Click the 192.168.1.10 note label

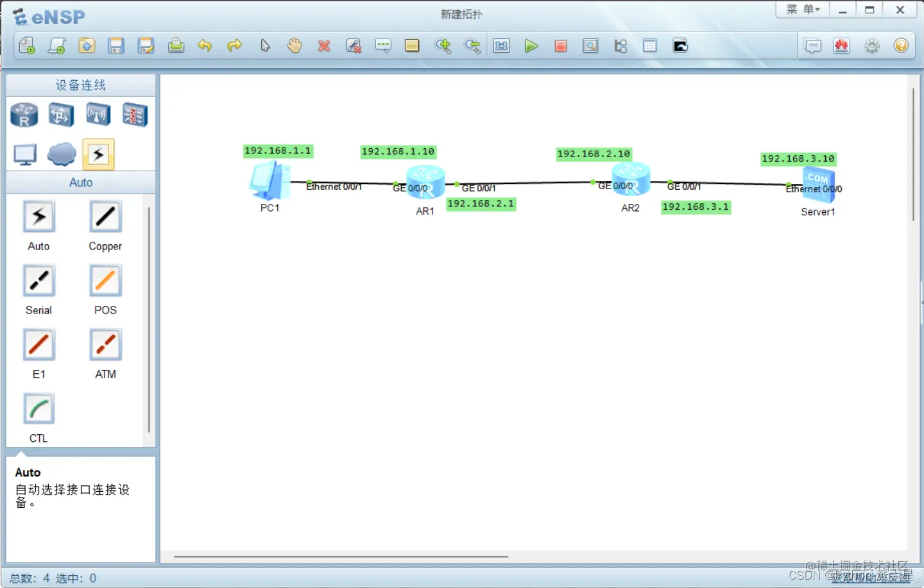click(x=398, y=151)
